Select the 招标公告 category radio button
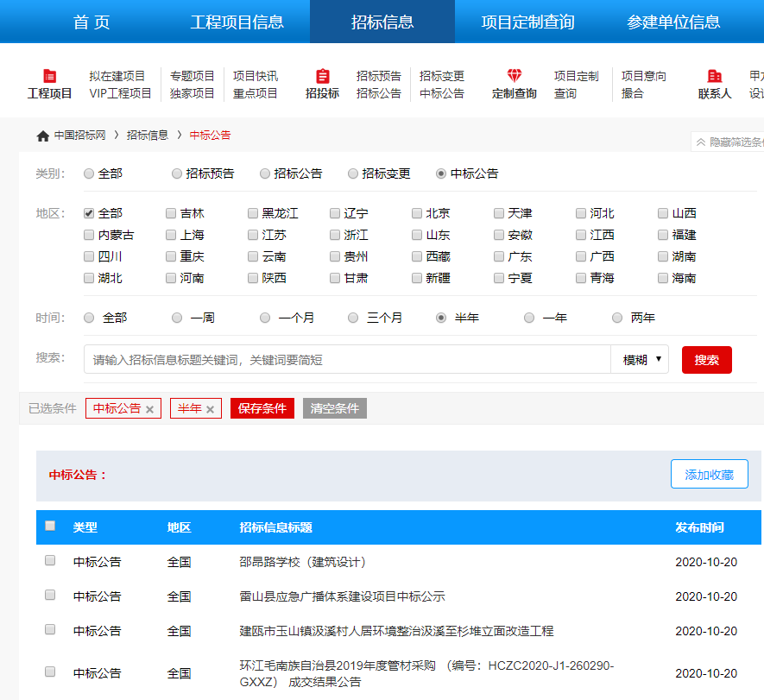This screenshot has height=700, width=764. tap(264, 173)
